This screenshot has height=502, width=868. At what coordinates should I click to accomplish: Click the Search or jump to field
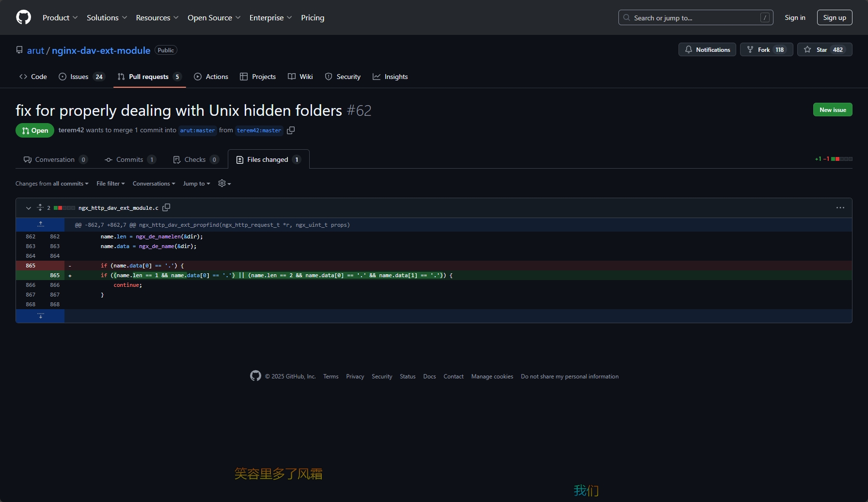(x=695, y=18)
